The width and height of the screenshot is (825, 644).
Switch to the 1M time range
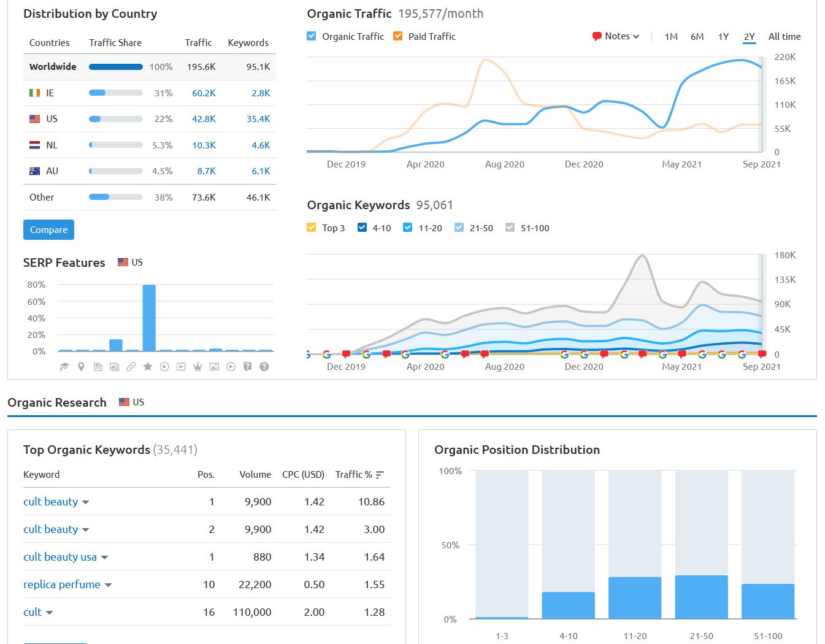[x=671, y=37]
